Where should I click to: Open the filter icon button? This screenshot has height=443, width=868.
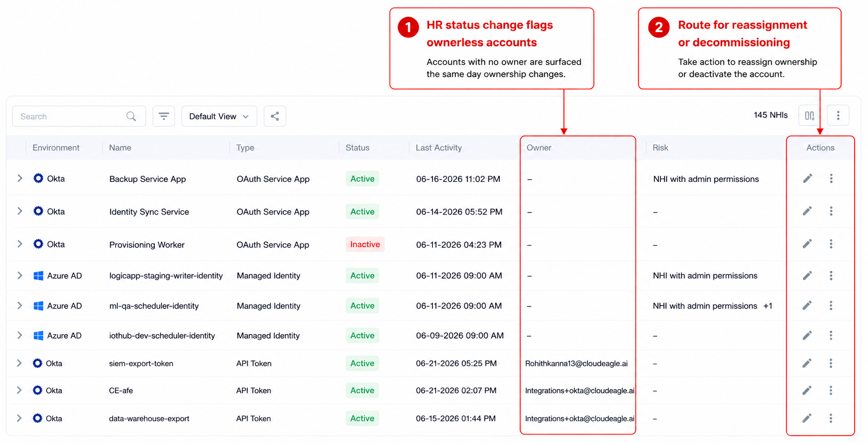tap(164, 116)
